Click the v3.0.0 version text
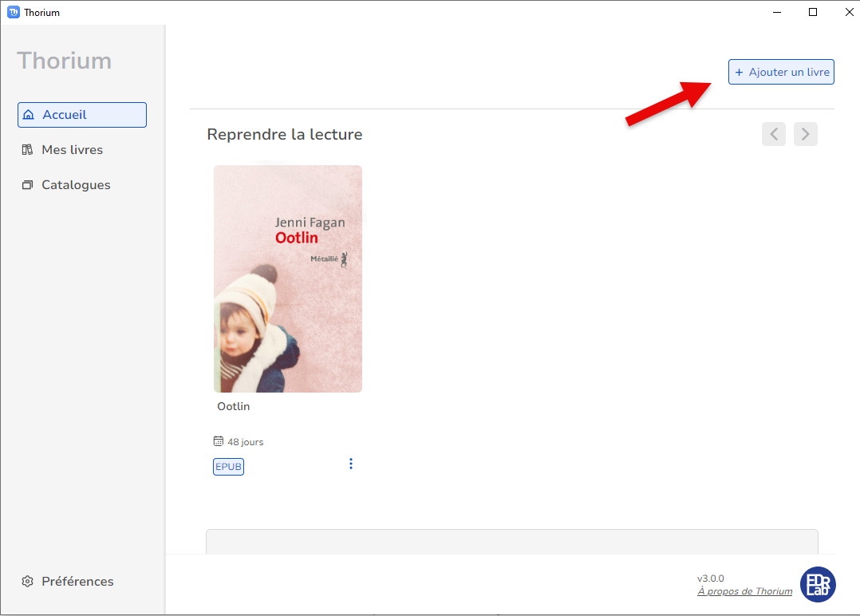The height and width of the screenshot is (616, 860). [710, 578]
